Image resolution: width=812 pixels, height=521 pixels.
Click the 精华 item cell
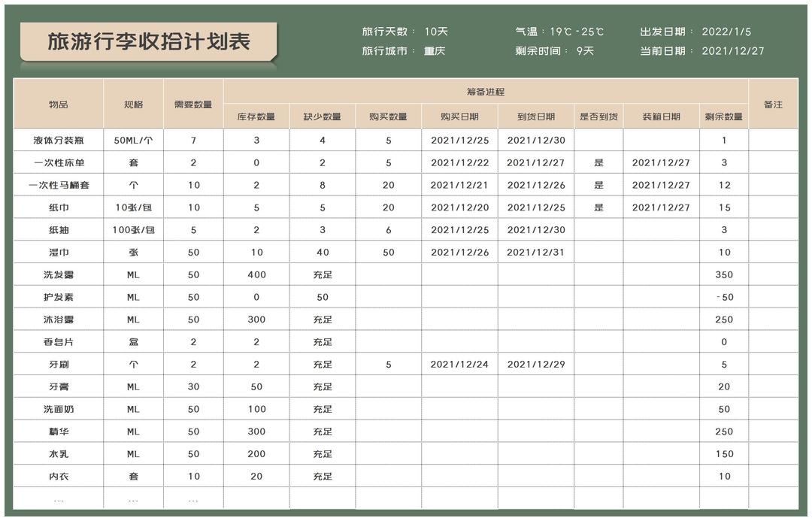click(x=59, y=432)
